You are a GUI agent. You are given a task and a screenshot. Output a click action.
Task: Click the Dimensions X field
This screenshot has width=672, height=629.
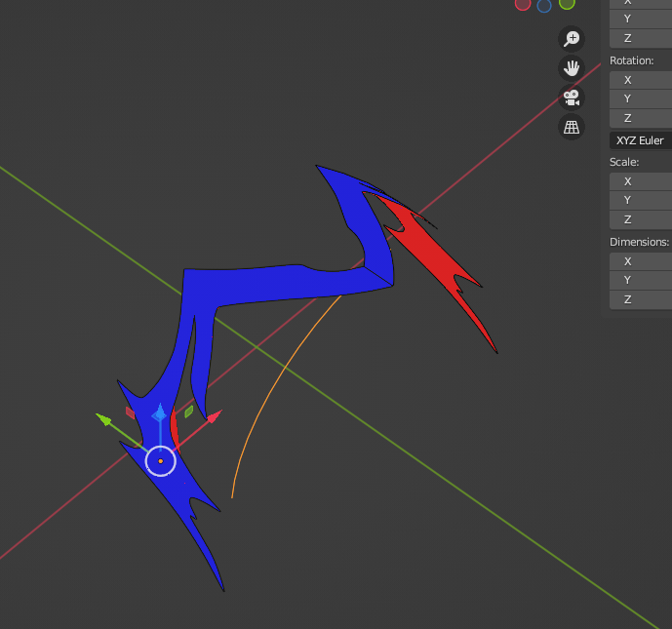tap(641, 261)
